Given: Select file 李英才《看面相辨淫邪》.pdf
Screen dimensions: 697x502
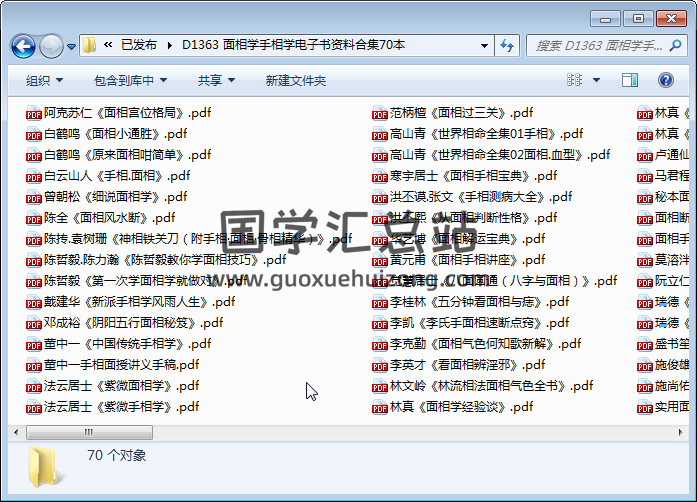Looking at the screenshot, I should pyautogui.click(x=459, y=365).
